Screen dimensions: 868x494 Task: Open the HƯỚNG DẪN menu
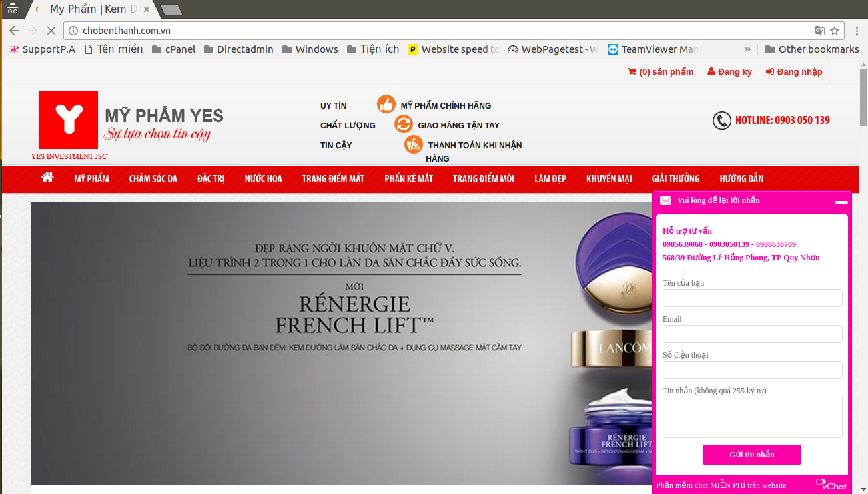pyautogui.click(x=742, y=179)
